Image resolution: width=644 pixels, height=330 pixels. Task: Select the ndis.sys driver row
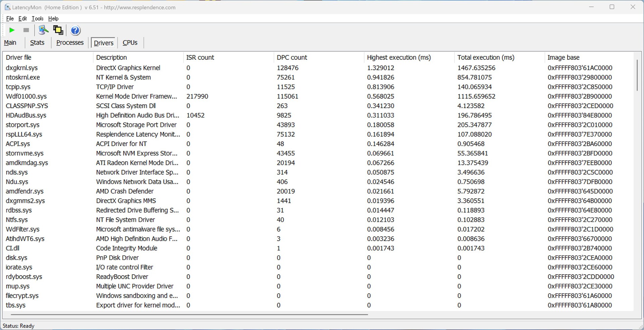point(318,172)
